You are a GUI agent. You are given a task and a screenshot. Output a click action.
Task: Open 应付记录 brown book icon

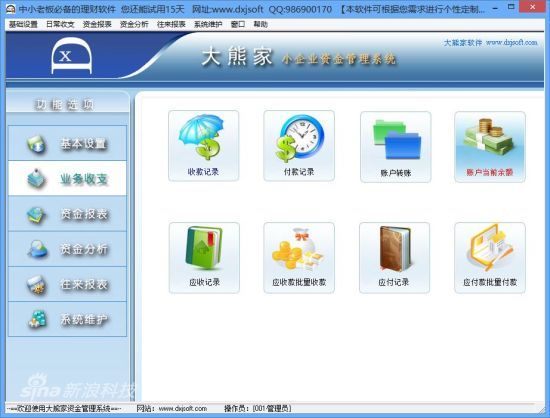click(x=394, y=257)
